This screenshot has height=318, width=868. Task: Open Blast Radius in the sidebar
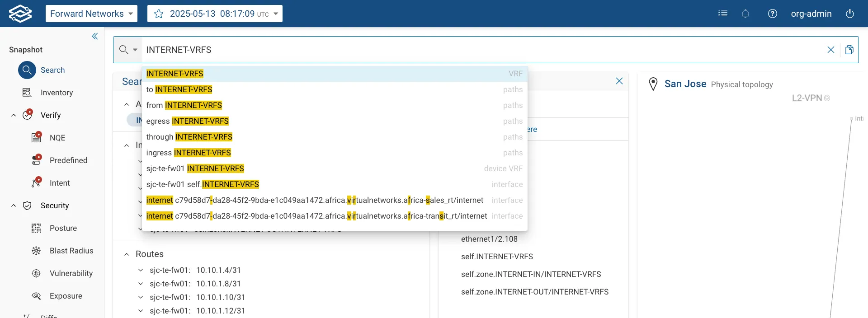(x=71, y=251)
